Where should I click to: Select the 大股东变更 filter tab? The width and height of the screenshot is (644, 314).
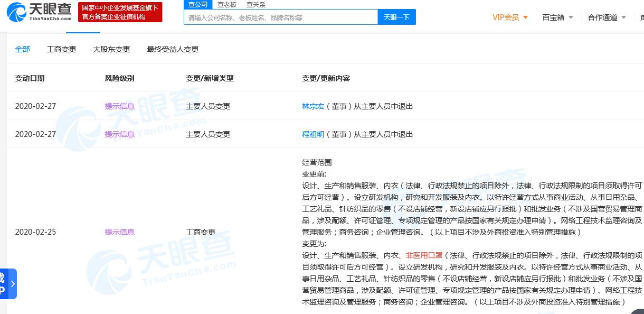[x=111, y=49]
